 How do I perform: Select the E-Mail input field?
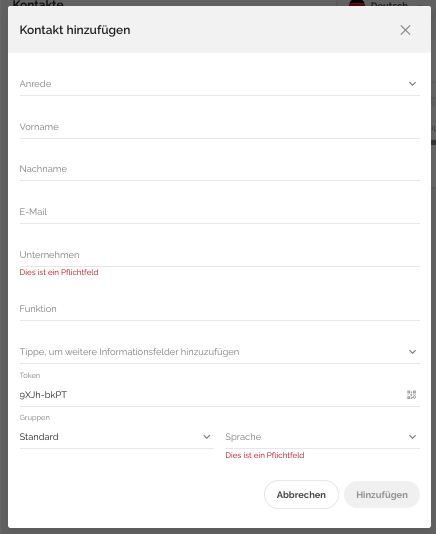(220, 212)
